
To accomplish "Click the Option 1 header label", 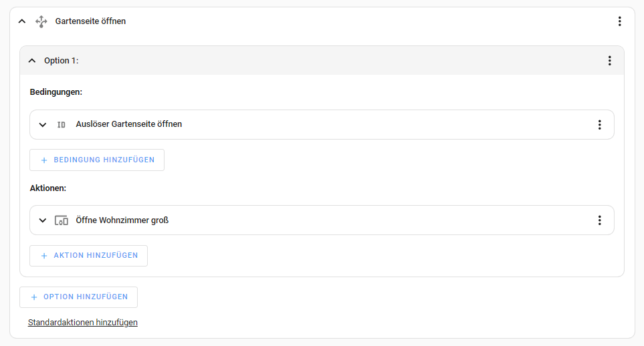I will [x=62, y=61].
